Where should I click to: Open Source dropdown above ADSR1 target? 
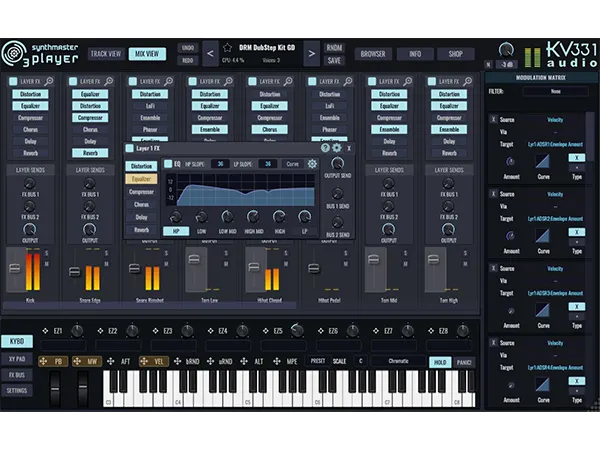click(555, 120)
